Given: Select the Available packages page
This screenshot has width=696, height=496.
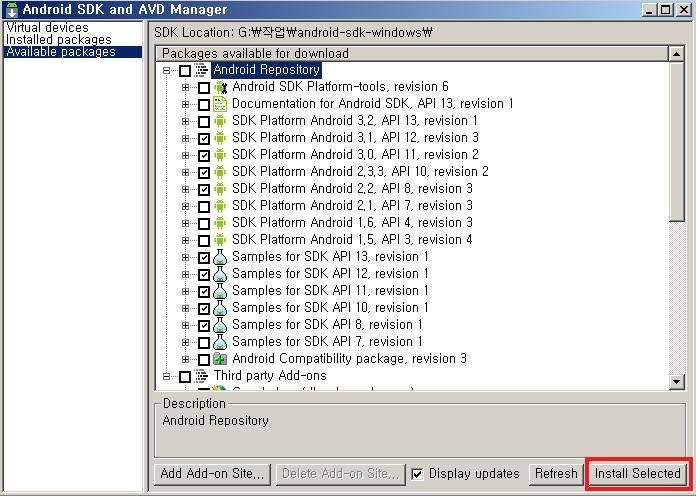Looking at the screenshot, I should [73, 52].
